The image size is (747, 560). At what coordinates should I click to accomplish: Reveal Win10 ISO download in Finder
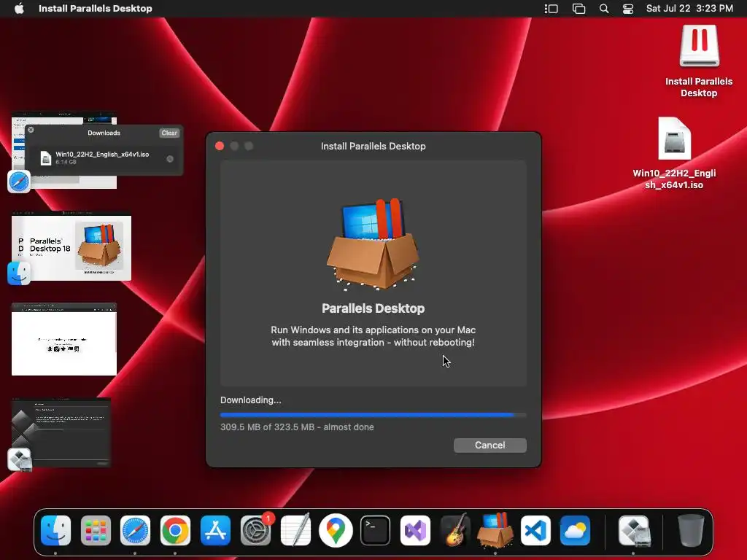[x=170, y=158]
